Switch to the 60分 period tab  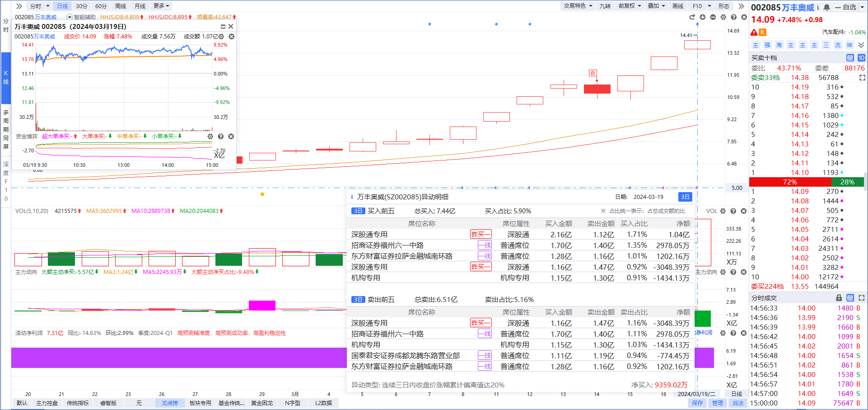pos(101,6)
